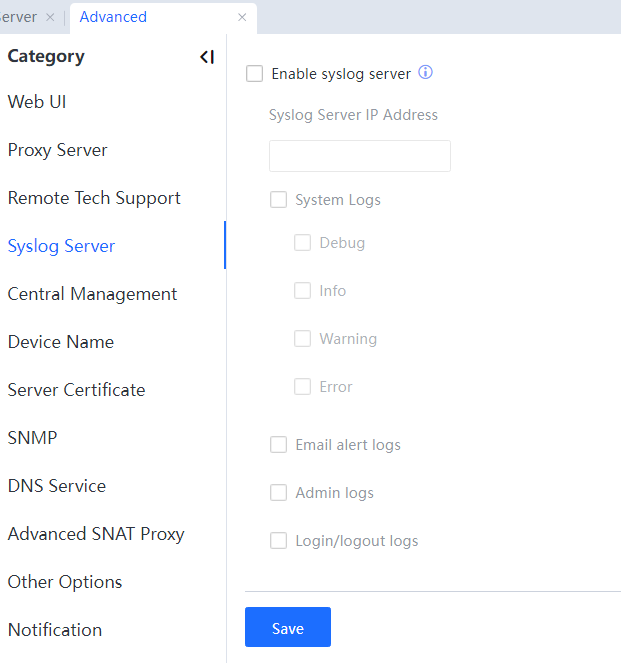
Task: Toggle the Login/logout logs checkbox
Action: (x=279, y=541)
